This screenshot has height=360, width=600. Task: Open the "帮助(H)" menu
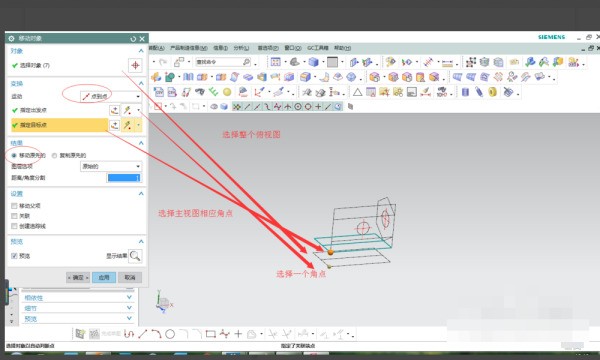342,48
